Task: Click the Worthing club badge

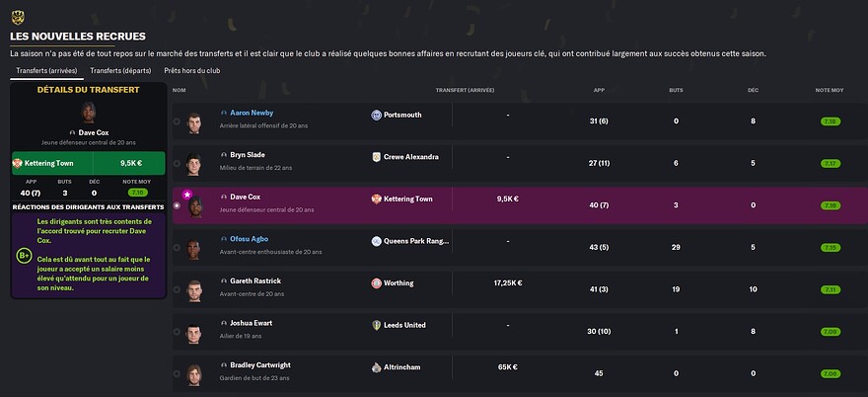Action: coord(377,283)
